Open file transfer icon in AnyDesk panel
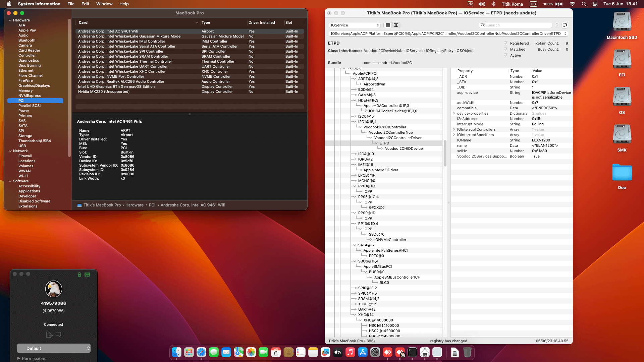This screenshot has height=362, width=644. [x=49, y=335]
